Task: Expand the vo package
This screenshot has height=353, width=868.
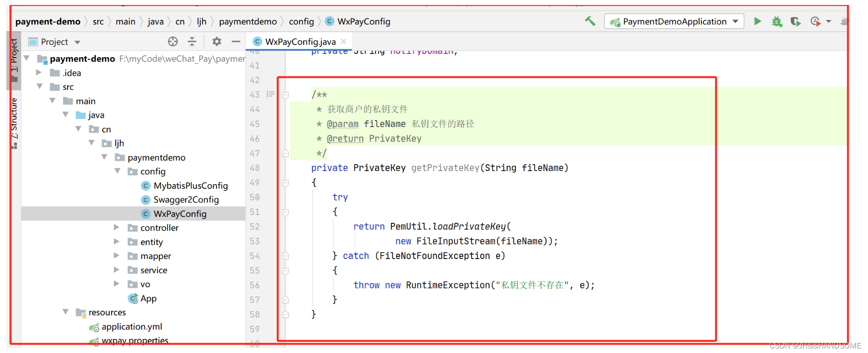Action: 117,284
